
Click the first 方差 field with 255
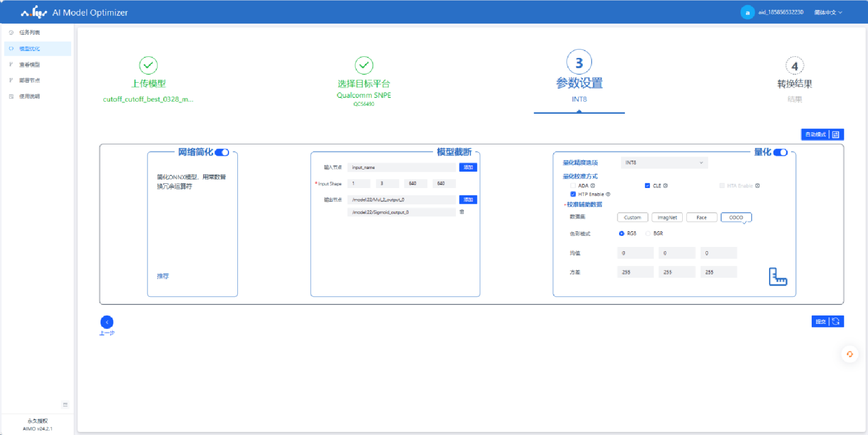point(635,272)
